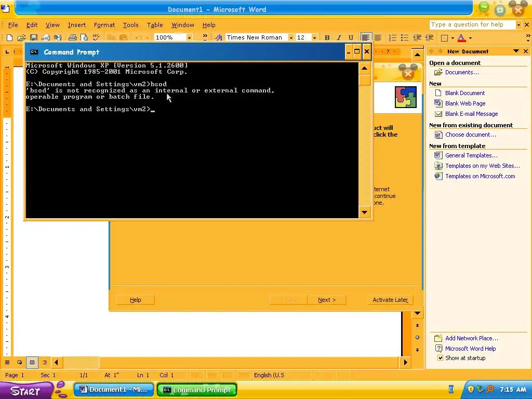The height and width of the screenshot is (399, 532).
Task: Click Choose document... link
Action: tap(471, 135)
